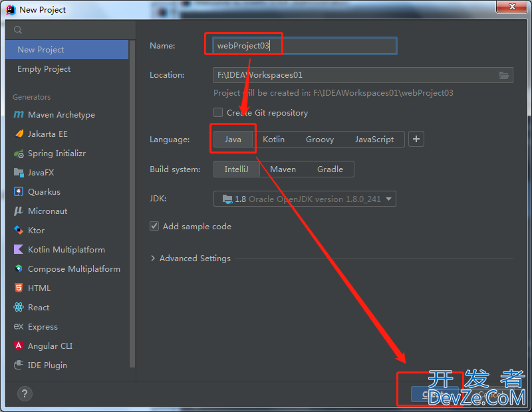Click the Kotlin Multiplatform icon
The height and width of the screenshot is (412, 532).
click(19, 249)
